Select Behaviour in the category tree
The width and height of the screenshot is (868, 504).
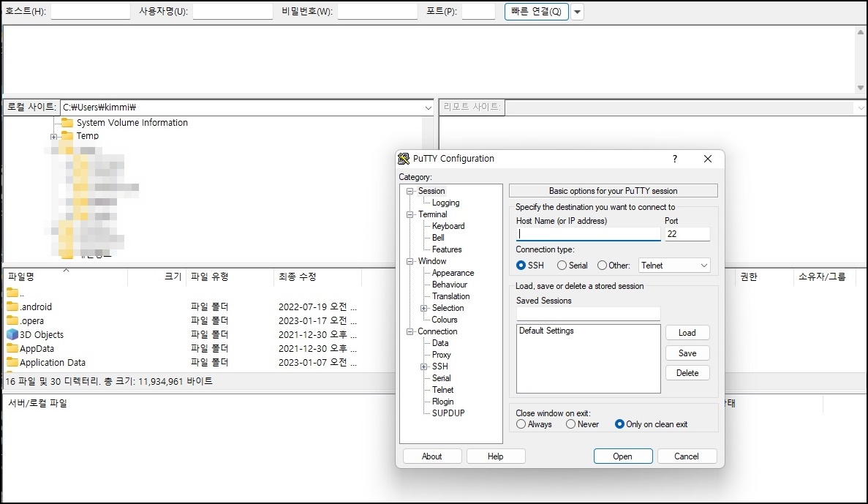point(450,285)
